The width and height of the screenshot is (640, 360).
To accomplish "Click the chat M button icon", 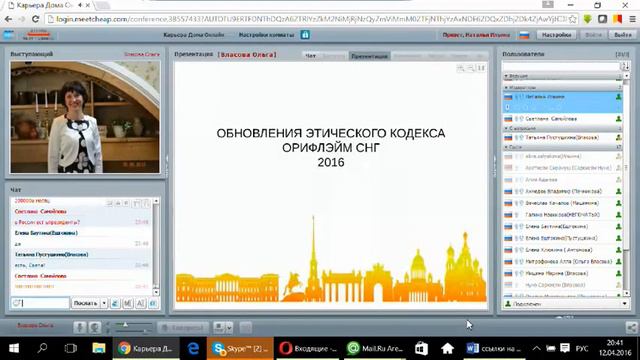I will pos(128,303).
